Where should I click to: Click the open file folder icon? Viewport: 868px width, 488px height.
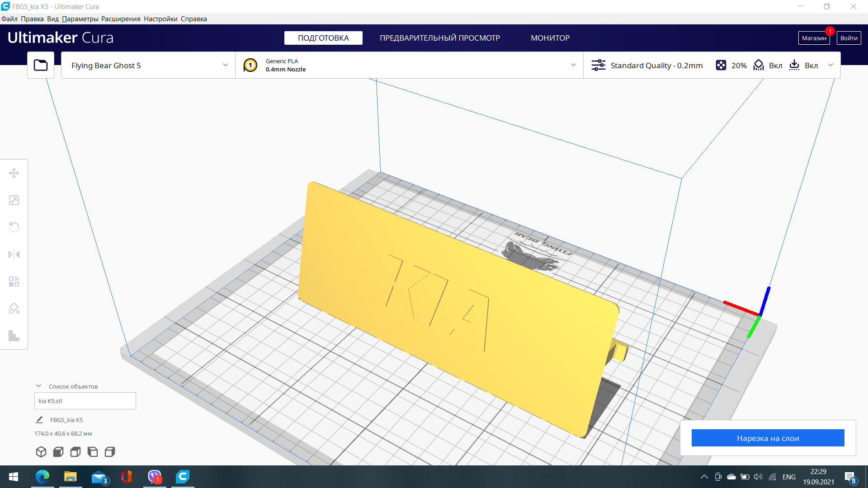tap(41, 65)
